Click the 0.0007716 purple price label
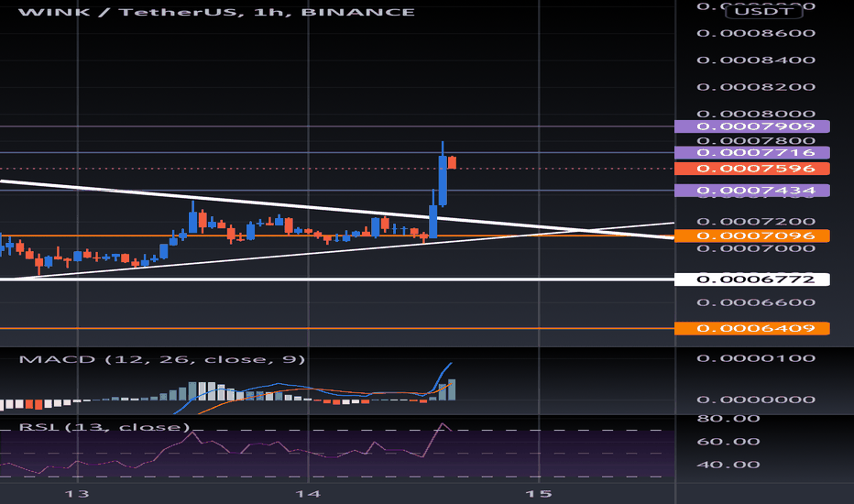Image resolution: width=854 pixels, height=504 pixels. point(751,152)
